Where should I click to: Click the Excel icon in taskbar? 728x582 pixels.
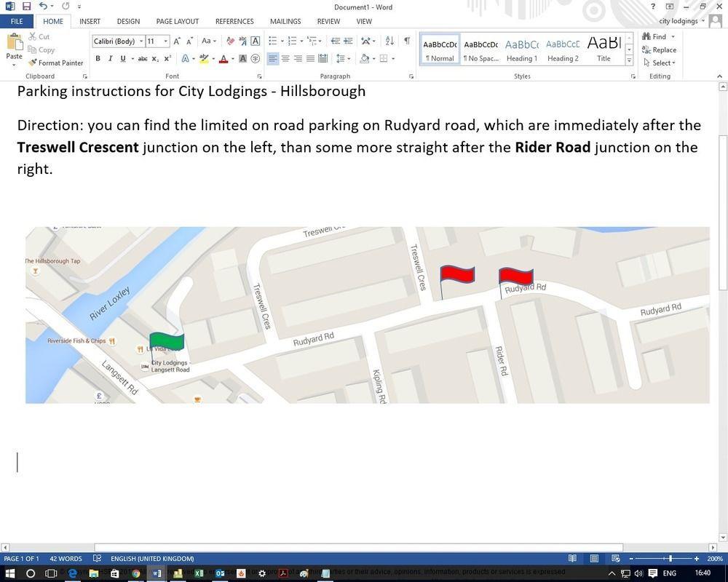(199, 574)
